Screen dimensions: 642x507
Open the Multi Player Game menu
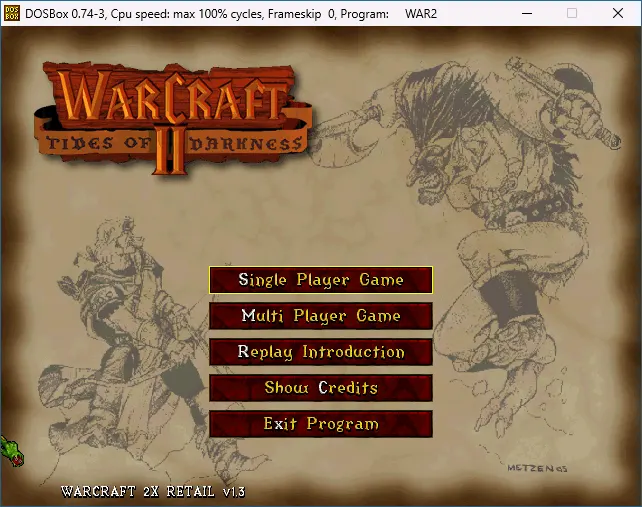click(321, 316)
